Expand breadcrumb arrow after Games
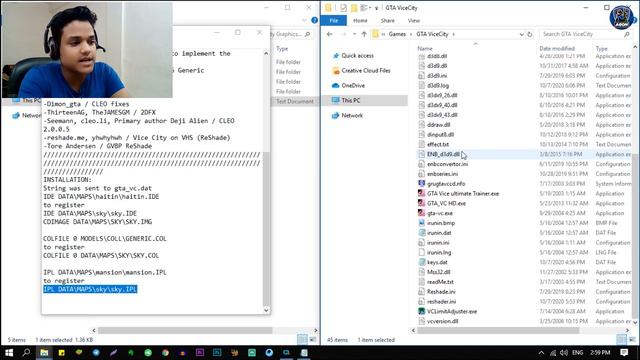This screenshot has height=360, width=640. pos(411,34)
